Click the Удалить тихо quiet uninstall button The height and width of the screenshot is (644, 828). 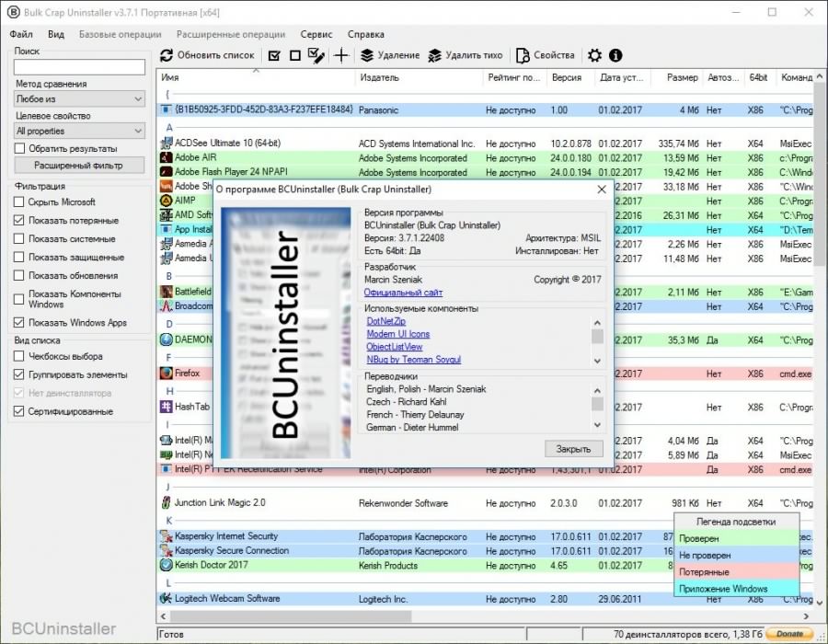click(x=466, y=55)
